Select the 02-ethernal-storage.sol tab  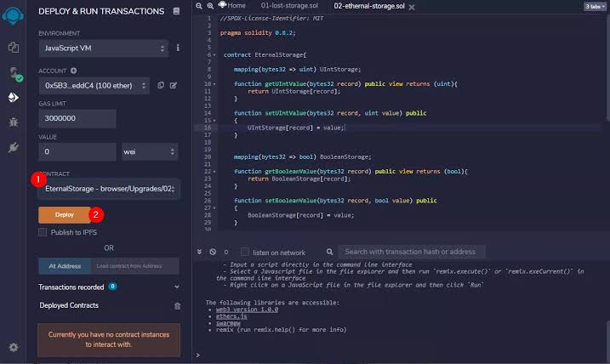click(x=369, y=6)
